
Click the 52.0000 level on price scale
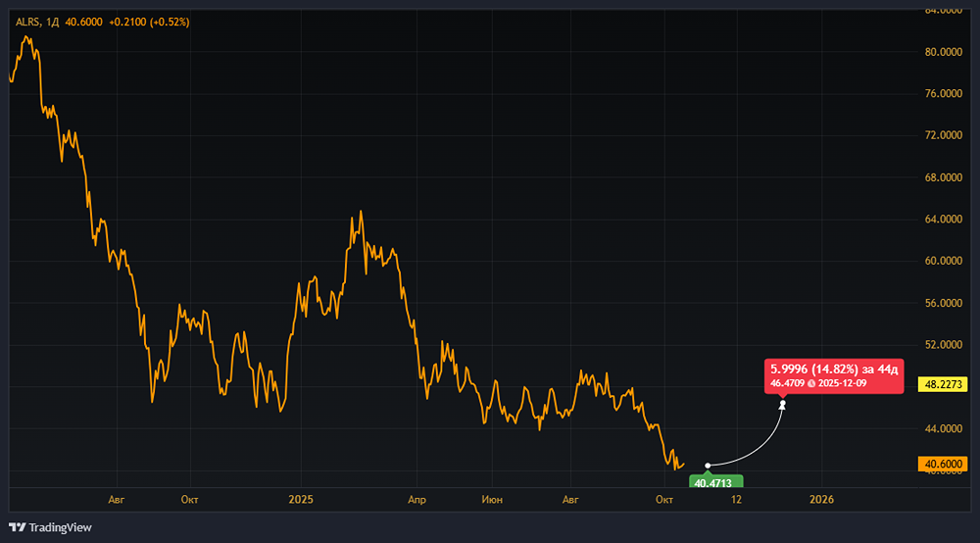tap(945, 345)
